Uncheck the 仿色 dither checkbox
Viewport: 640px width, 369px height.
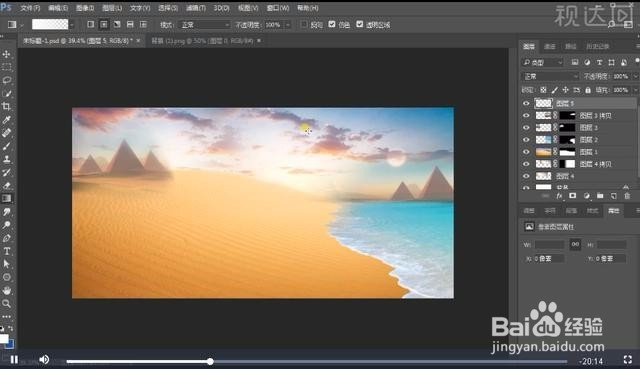point(332,24)
